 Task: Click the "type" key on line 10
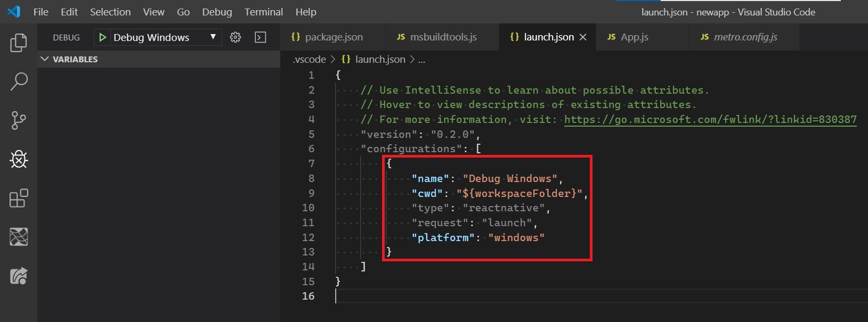(431, 208)
